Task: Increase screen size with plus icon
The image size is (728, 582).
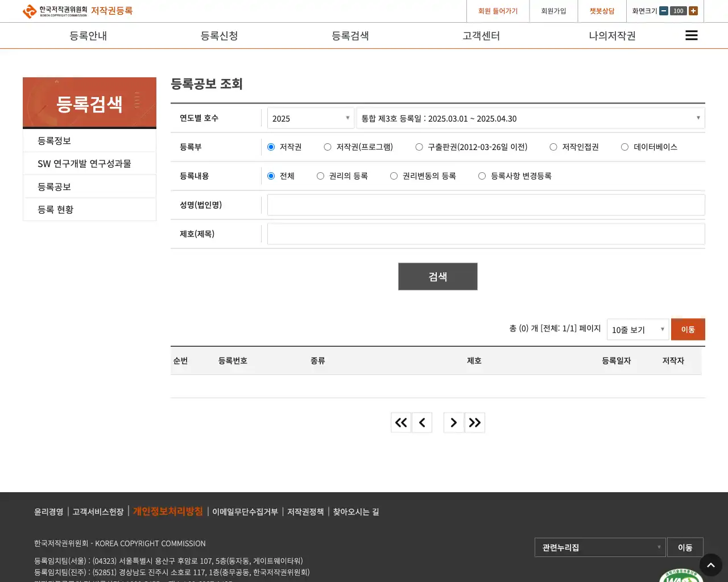Action: pos(693,11)
